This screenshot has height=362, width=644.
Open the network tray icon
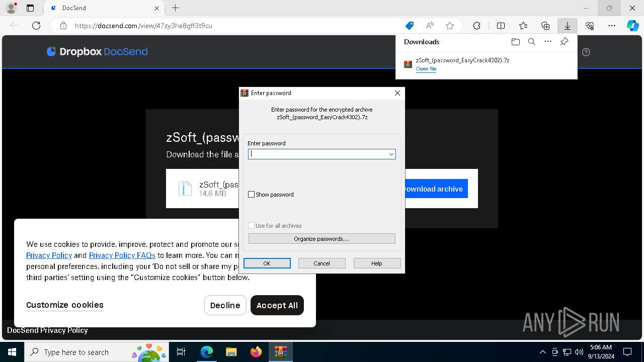(x=567, y=352)
